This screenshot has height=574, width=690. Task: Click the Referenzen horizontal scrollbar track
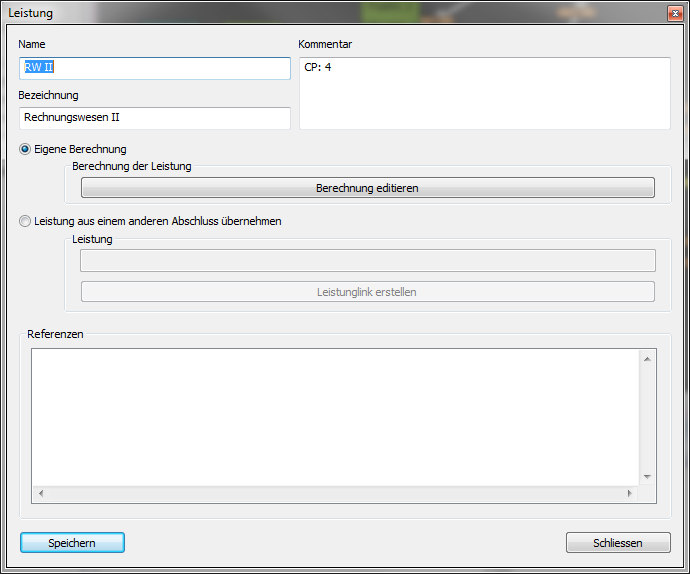click(335, 494)
